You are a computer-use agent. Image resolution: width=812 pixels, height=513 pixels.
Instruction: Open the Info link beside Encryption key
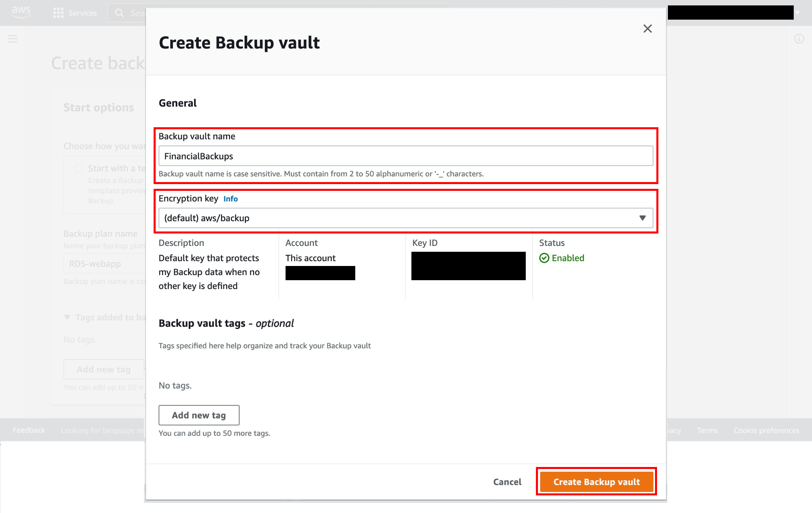(230, 199)
